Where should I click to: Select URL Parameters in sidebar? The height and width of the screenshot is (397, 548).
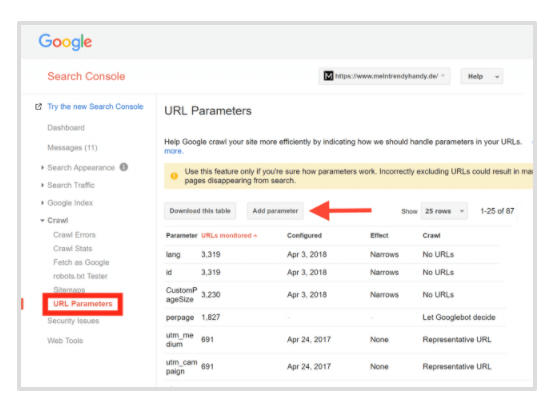(83, 304)
